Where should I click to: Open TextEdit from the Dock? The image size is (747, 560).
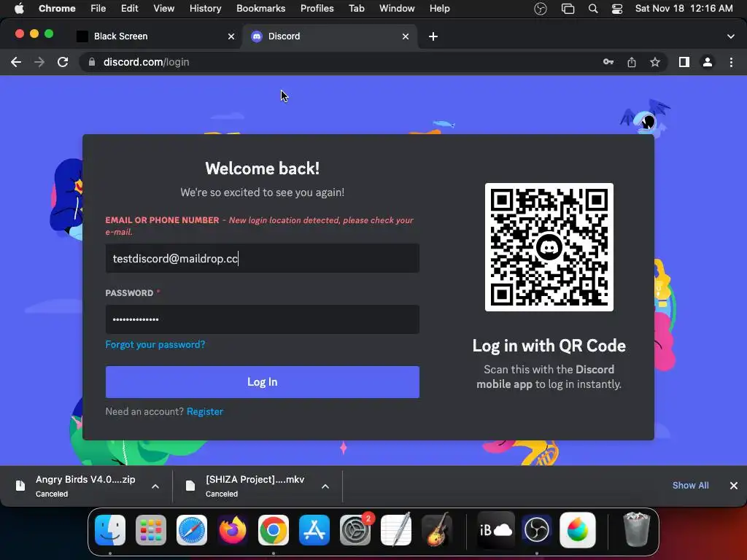(396, 529)
